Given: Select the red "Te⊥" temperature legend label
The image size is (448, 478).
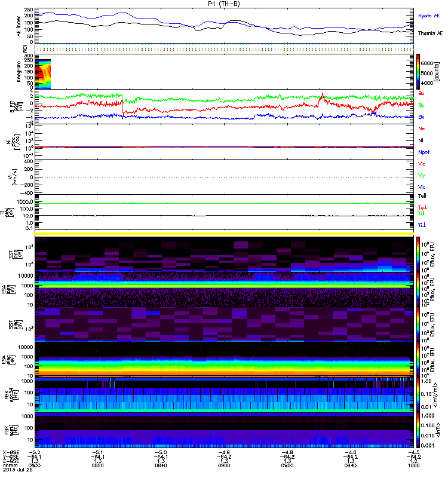Looking at the screenshot, I should [x=422, y=207].
